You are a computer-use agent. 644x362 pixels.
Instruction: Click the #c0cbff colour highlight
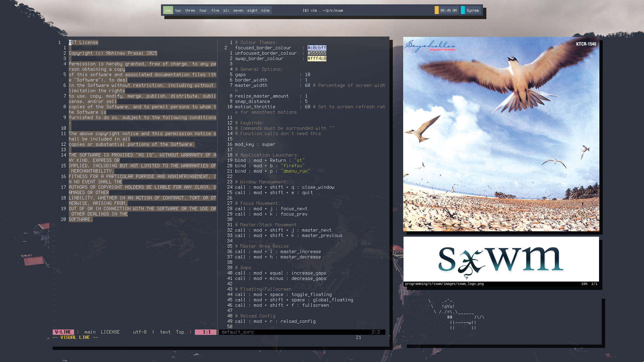point(317,48)
